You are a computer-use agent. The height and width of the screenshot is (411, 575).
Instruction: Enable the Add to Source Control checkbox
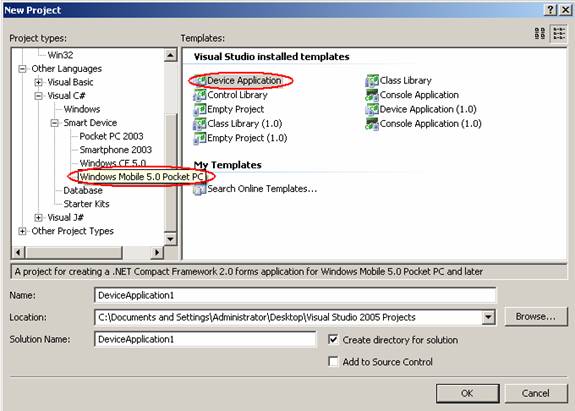[333, 362]
